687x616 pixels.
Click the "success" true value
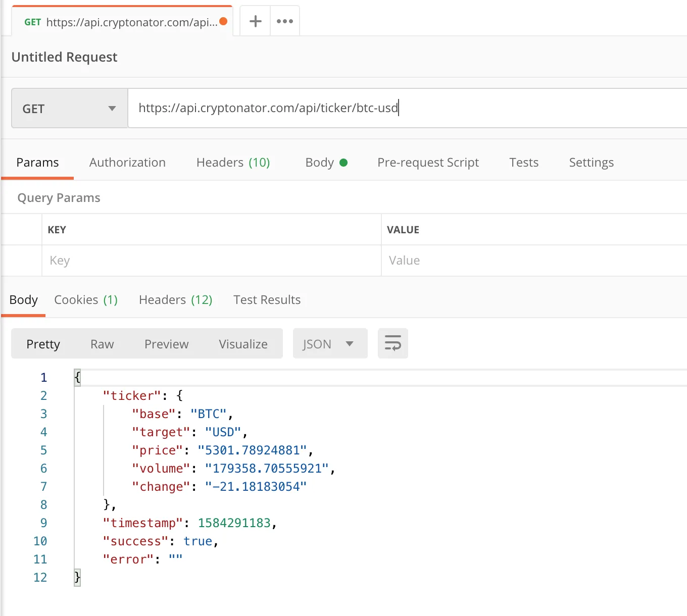(x=198, y=541)
